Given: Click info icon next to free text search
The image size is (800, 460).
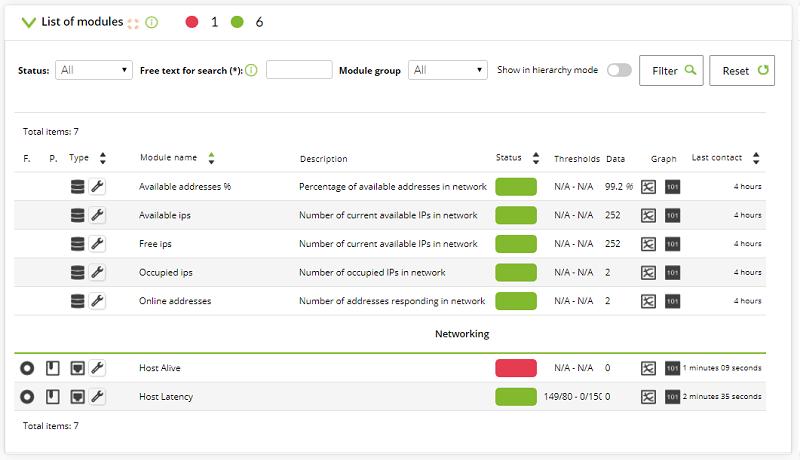Looking at the screenshot, I should (x=251, y=70).
